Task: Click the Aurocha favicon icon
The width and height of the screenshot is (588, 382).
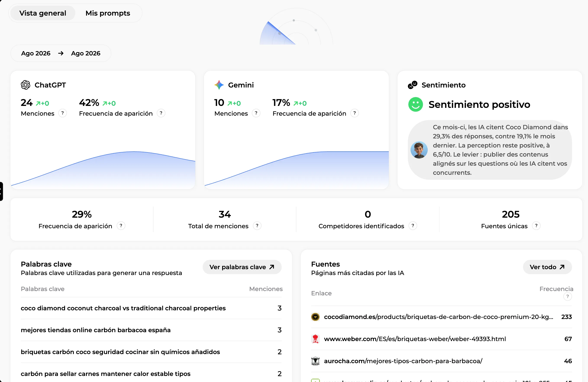Action: point(315,361)
